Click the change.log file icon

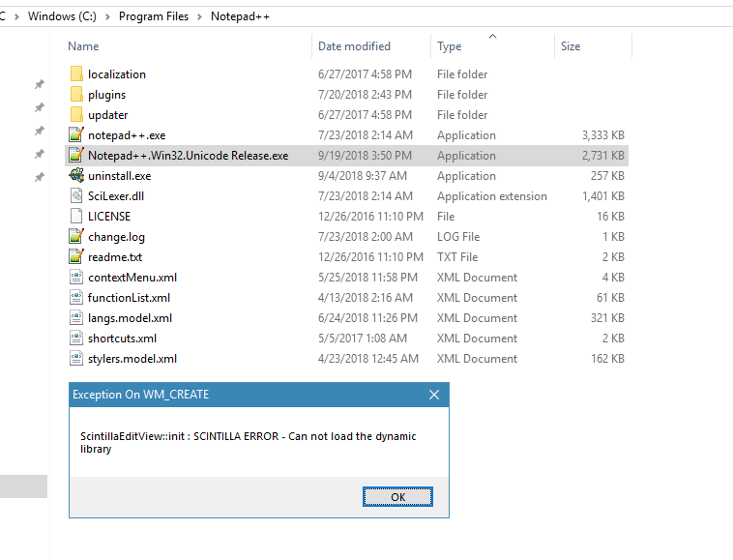(x=76, y=237)
